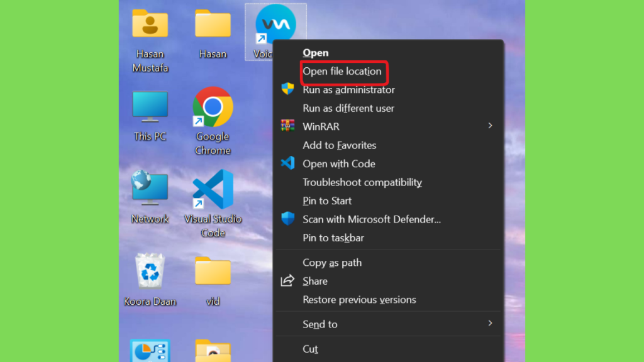Click the WinRAR books icon in menu

tap(287, 126)
